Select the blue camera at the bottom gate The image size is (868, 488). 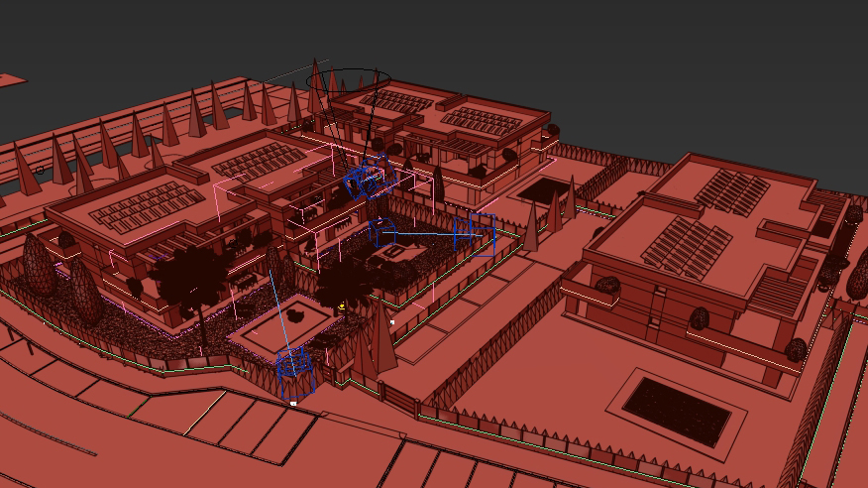(294, 369)
